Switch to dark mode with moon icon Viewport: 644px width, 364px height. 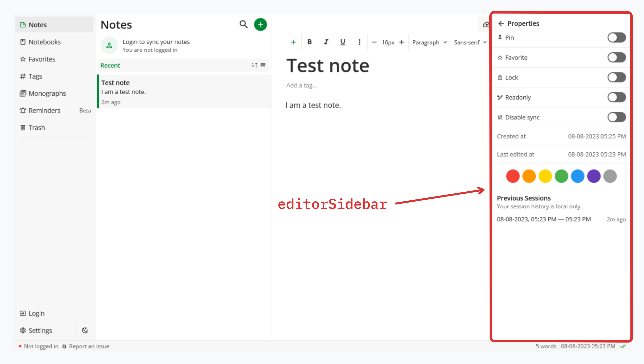point(85,330)
